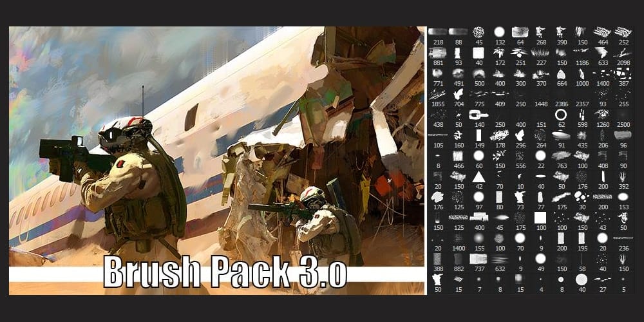Choose the cloud brush sized 491
Viewport: 644px width, 322px height.
pyautogui.click(x=458, y=73)
